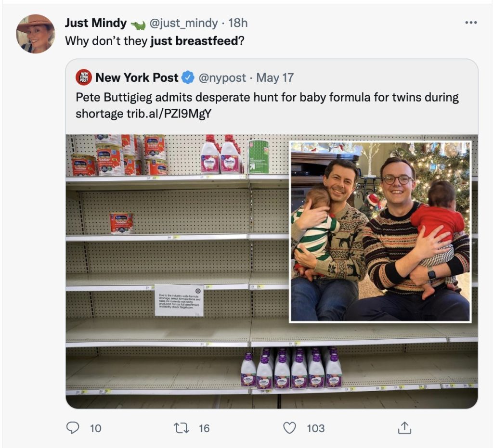Open the @nypost handle
Image resolution: width=493 pixels, height=448 pixels.
[x=222, y=77]
